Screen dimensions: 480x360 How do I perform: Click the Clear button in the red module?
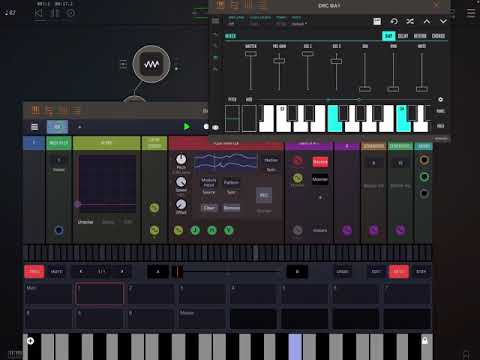[x=209, y=208]
